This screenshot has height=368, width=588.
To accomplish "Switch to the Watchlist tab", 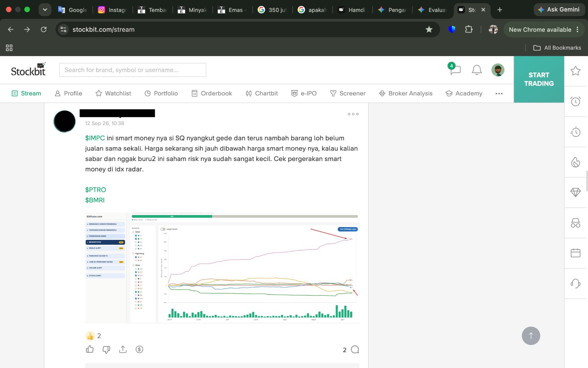I will (113, 93).
